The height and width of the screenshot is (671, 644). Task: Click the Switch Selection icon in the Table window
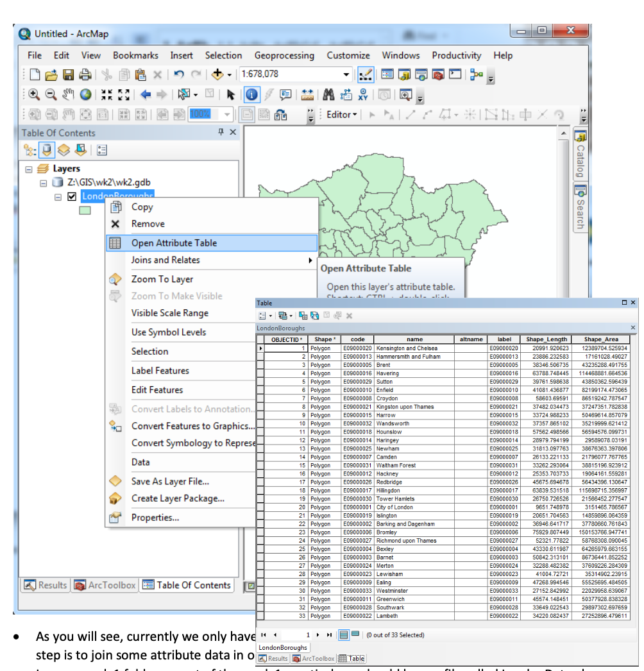click(x=313, y=315)
